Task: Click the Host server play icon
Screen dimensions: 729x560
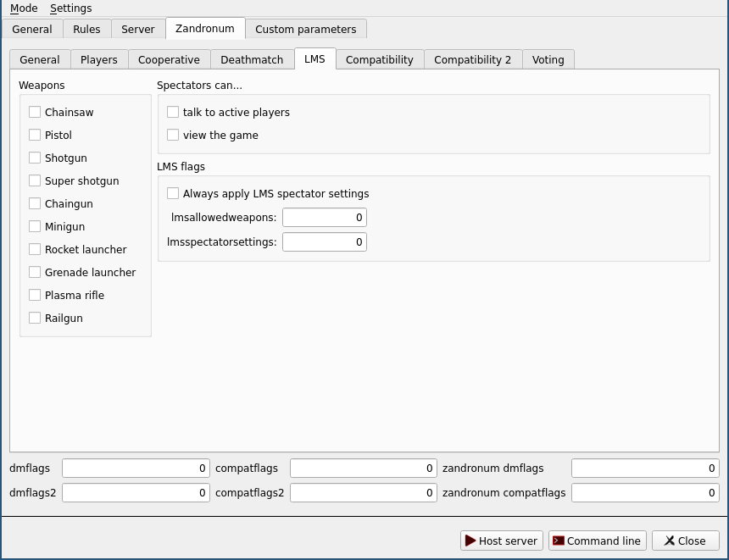Action: click(470, 541)
